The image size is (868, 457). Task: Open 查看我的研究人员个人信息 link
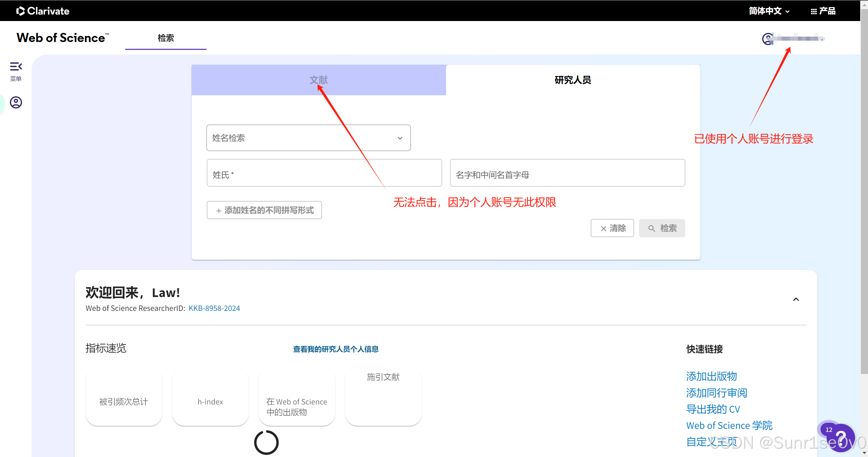(x=335, y=349)
